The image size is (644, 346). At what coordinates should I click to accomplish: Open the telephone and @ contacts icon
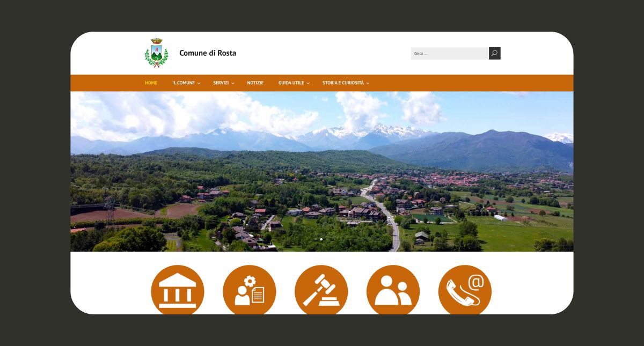[x=465, y=291]
